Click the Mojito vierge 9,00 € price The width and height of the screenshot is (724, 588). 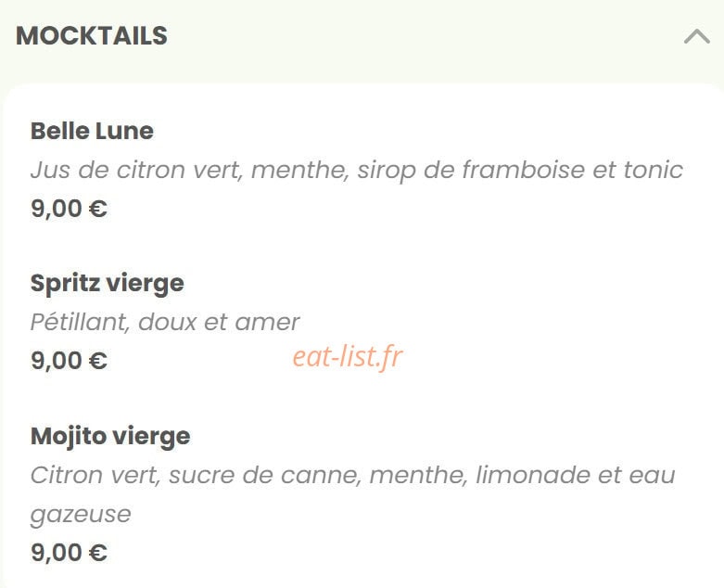click(x=69, y=553)
